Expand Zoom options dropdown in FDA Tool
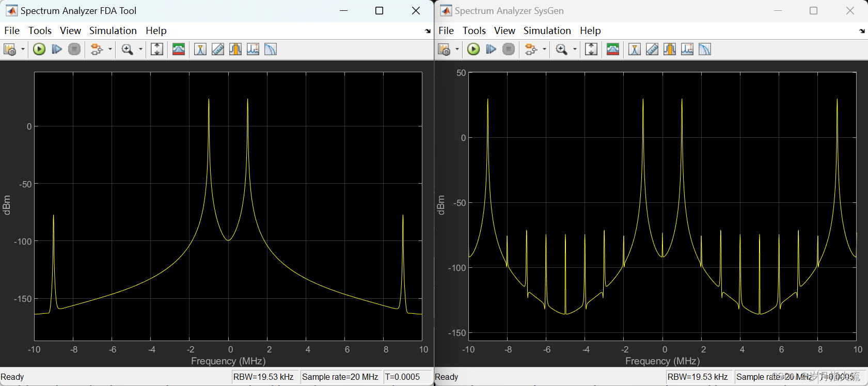The height and width of the screenshot is (386, 868). (x=140, y=50)
